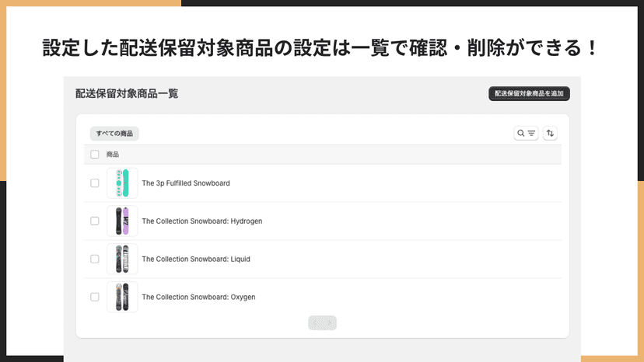Check the Snowboard: Hydrogen row checkbox
The width and height of the screenshot is (644, 362).
click(95, 221)
